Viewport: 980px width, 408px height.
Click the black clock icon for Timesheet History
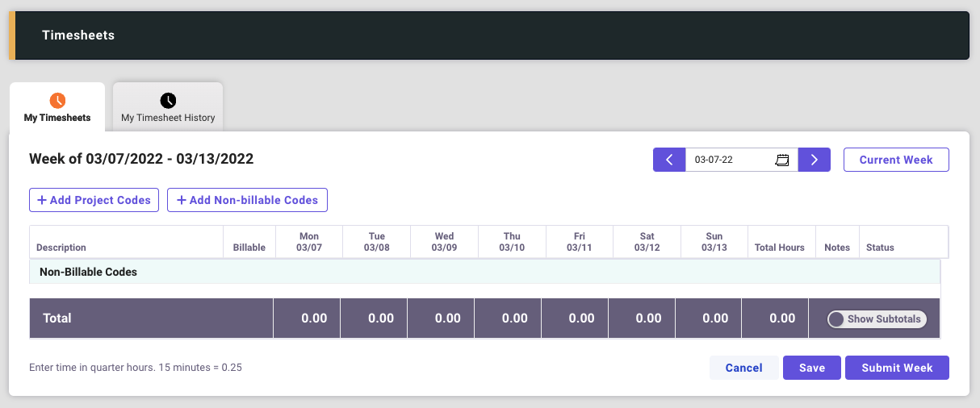point(168,101)
